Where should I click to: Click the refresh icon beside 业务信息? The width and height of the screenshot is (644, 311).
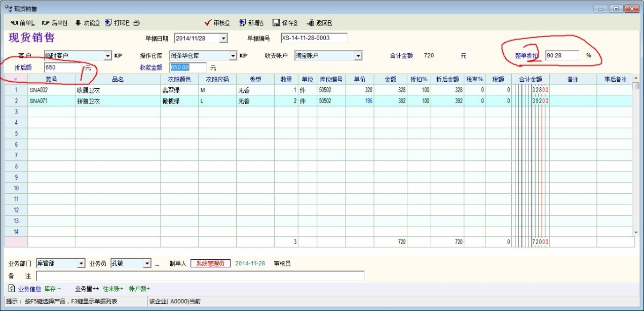click(x=12, y=288)
